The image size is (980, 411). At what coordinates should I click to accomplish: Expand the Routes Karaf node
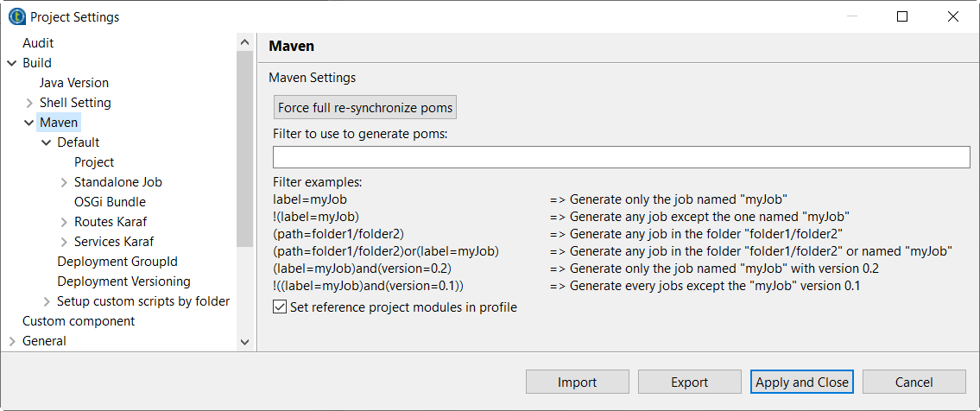point(64,222)
